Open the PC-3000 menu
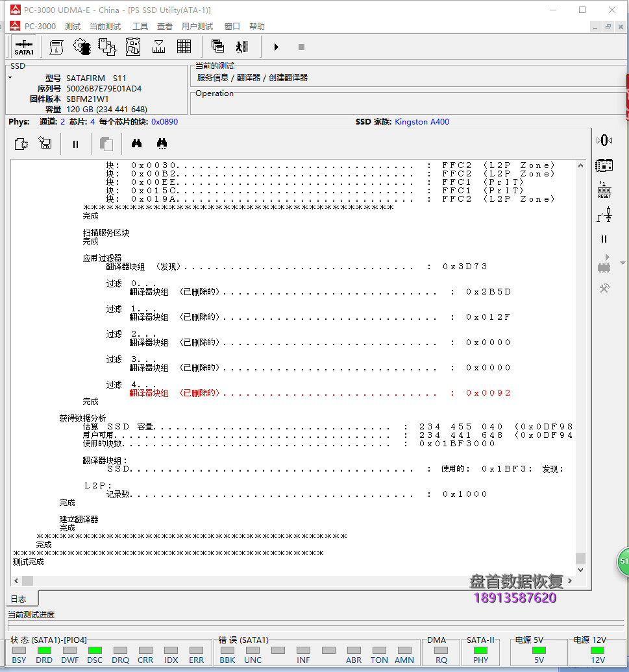 (40, 27)
